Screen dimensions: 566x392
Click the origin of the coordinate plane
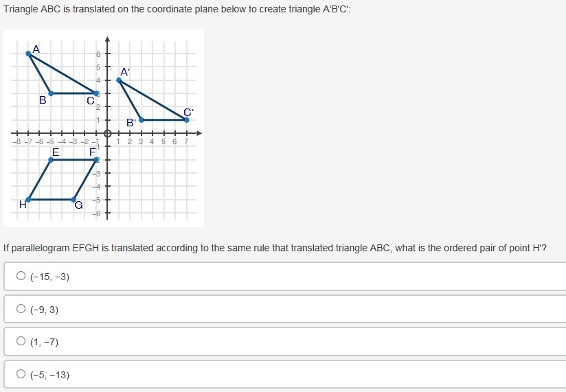[107, 133]
